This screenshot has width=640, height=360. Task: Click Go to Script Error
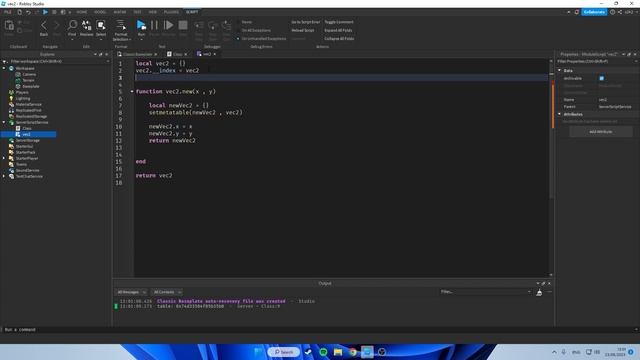(x=305, y=22)
